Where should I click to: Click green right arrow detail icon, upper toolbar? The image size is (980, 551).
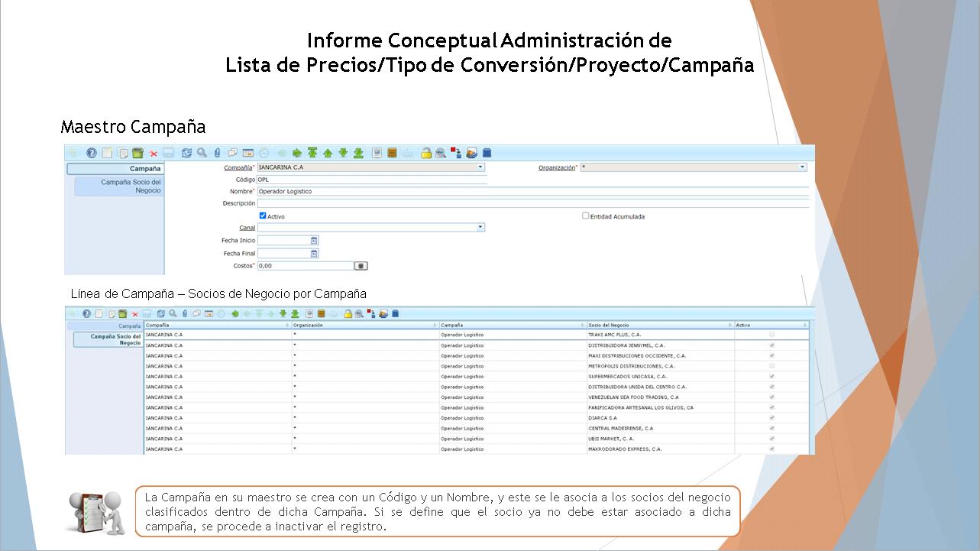click(297, 153)
